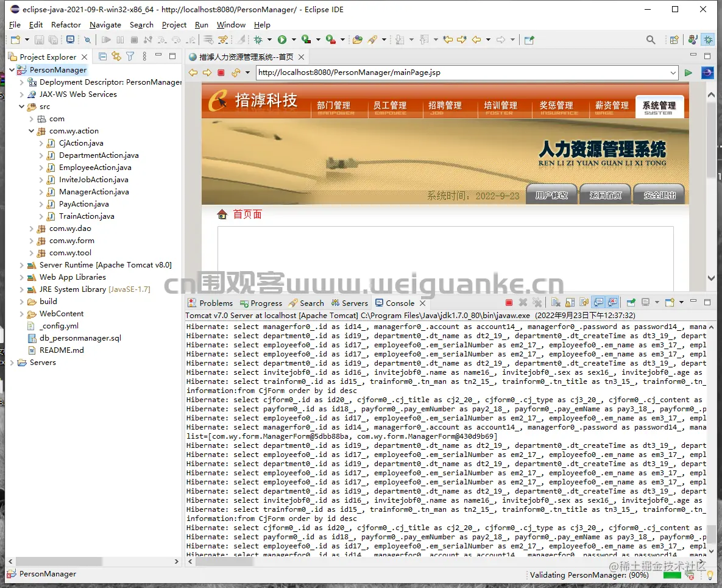Toggle Show Console on standard error change

(612, 302)
